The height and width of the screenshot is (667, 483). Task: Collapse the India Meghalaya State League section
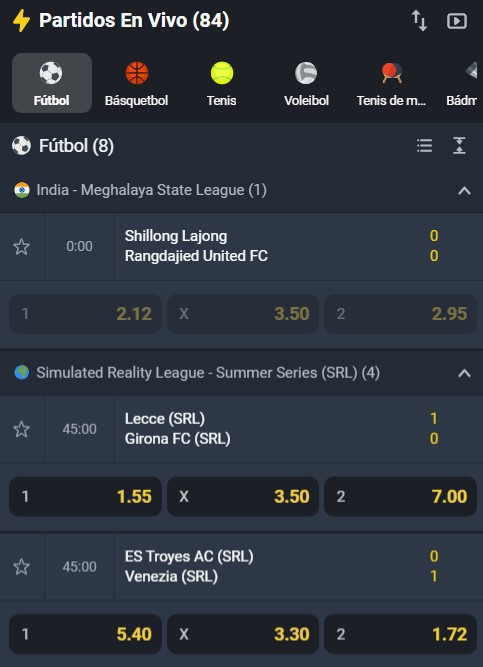click(464, 191)
